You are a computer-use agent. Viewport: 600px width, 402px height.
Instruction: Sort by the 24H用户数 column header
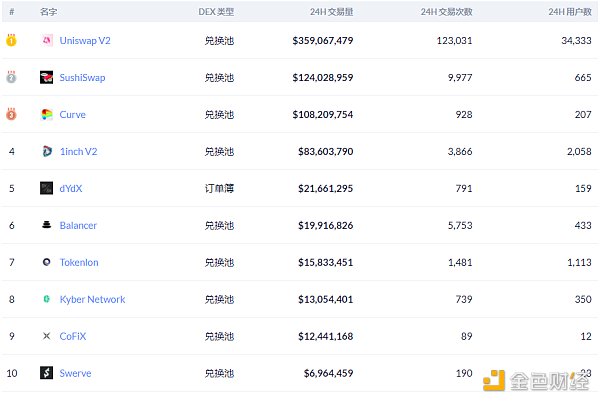tap(570, 12)
